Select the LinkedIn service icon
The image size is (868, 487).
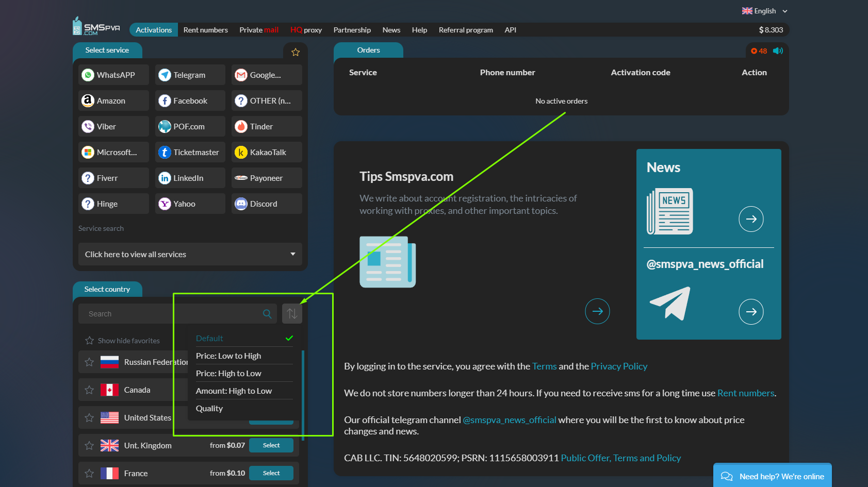(x=165, y=178)
